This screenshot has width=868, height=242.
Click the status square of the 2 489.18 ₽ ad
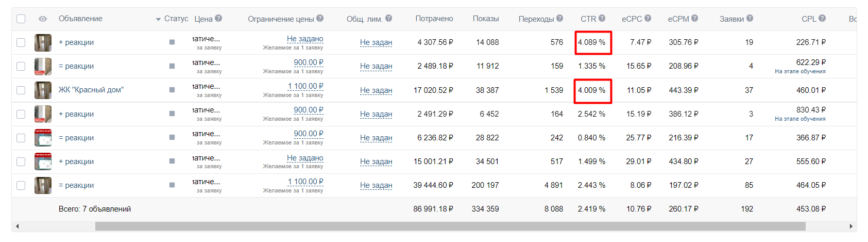pyautogui.click(x=172, y=66)
